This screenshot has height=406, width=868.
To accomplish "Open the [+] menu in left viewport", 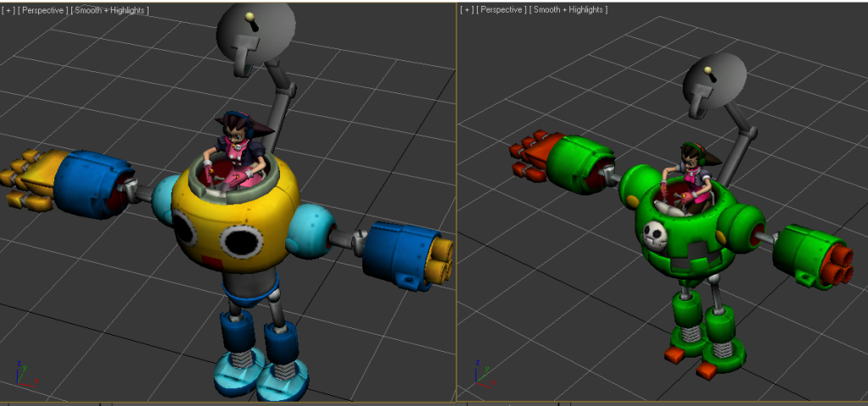I will (x=8, y=10).
